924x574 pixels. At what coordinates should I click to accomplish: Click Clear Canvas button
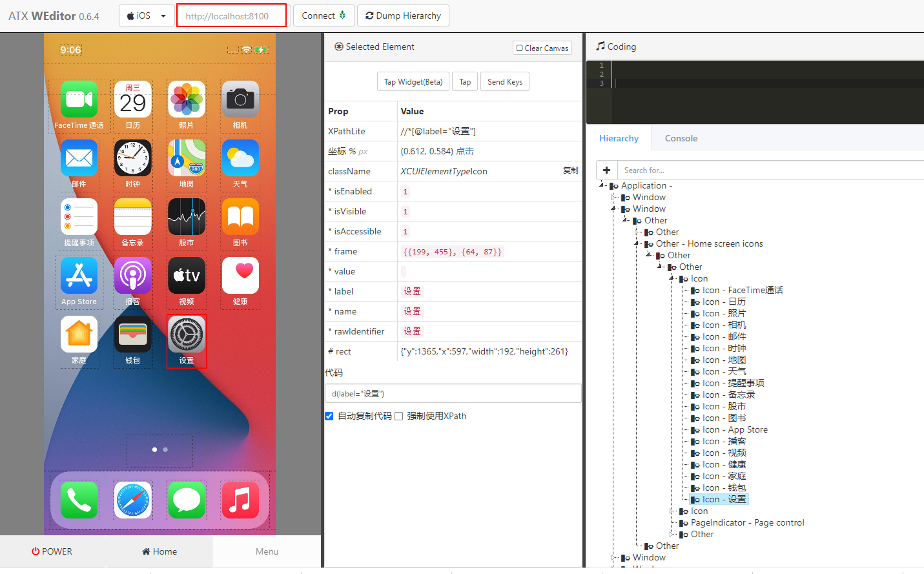click(x=542, y=48)
